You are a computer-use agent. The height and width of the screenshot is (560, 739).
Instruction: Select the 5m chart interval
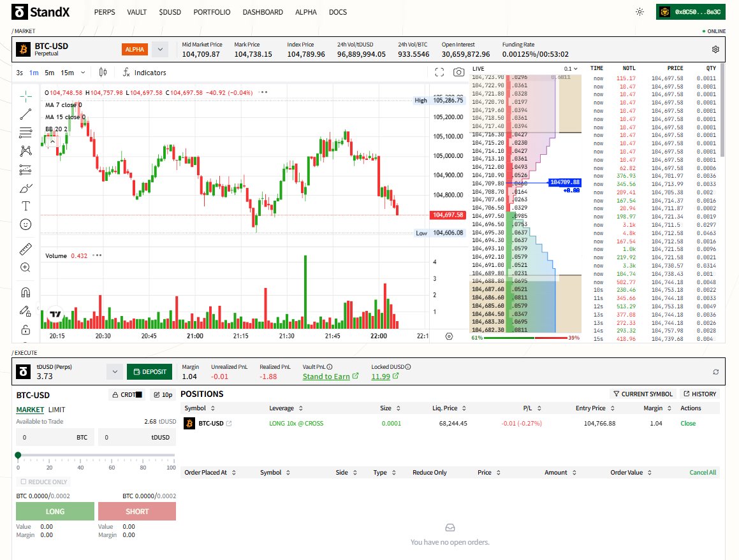[50, 73]
